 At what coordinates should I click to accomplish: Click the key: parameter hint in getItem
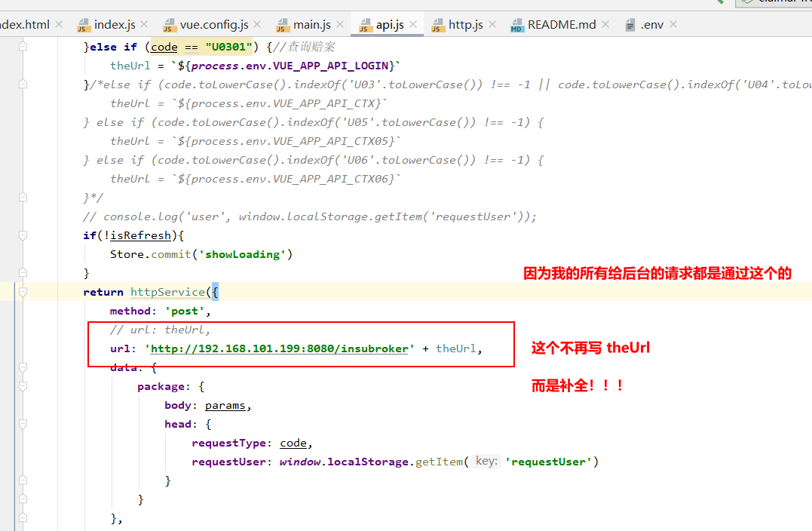click(x=487, y=462)
